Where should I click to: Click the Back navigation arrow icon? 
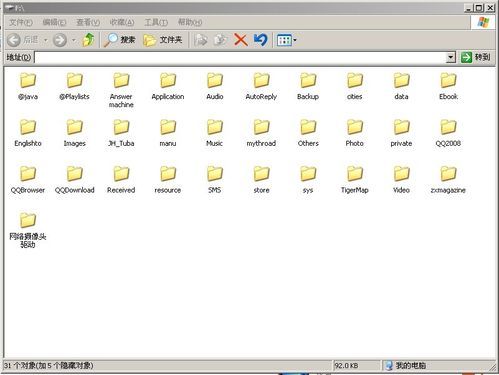click(x=14, y=40)
